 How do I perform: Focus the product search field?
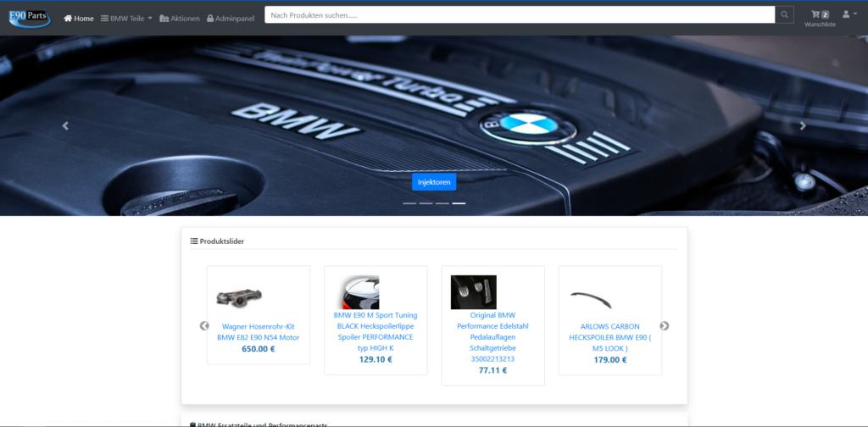coord(520,15)
